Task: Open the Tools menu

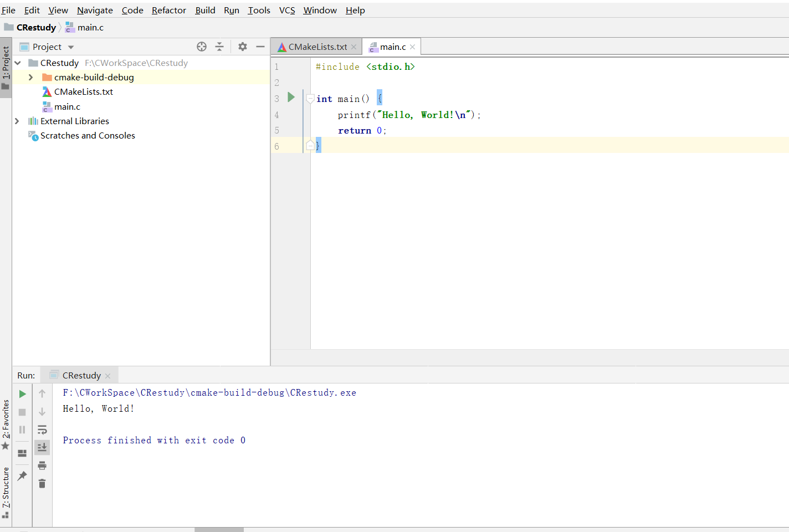Action: pyautogui.click(x=259, y=10)
